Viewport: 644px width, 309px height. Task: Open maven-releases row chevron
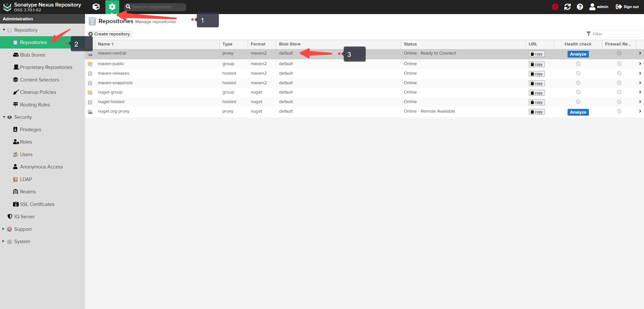640,73
